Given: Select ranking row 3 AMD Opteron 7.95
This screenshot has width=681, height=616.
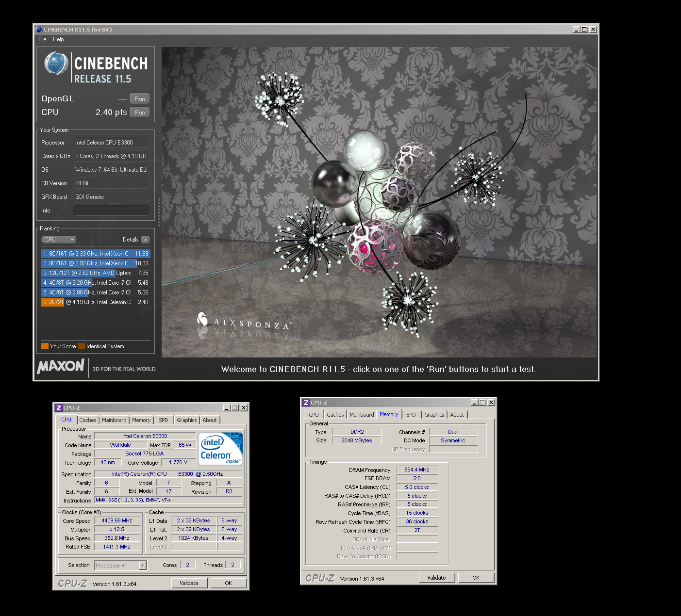Looking at the screenshot, I should [96, 273].
